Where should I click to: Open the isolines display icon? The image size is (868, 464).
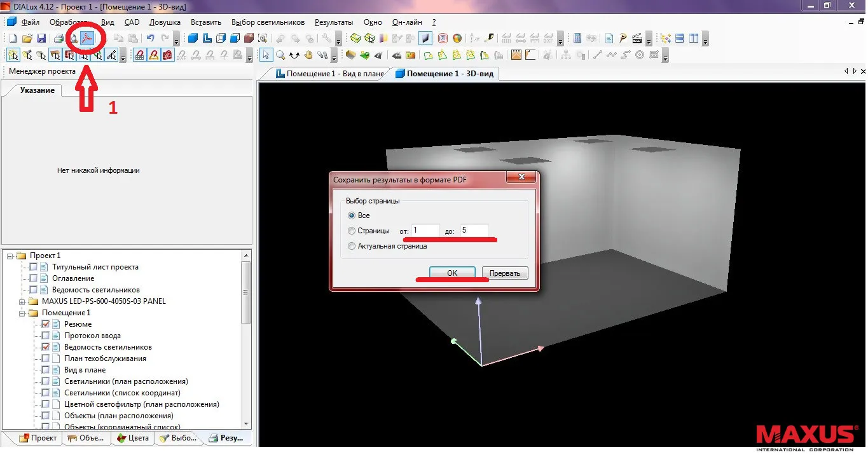(x=443, y=39)
